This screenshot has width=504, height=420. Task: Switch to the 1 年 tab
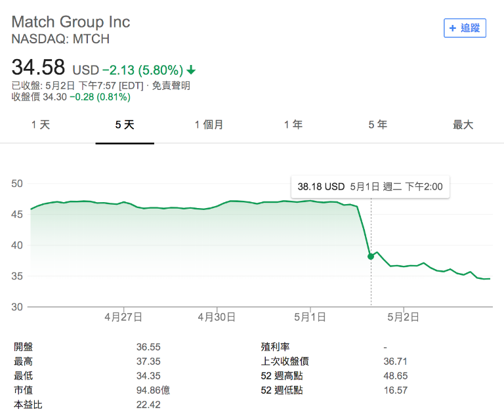point(293,125)
